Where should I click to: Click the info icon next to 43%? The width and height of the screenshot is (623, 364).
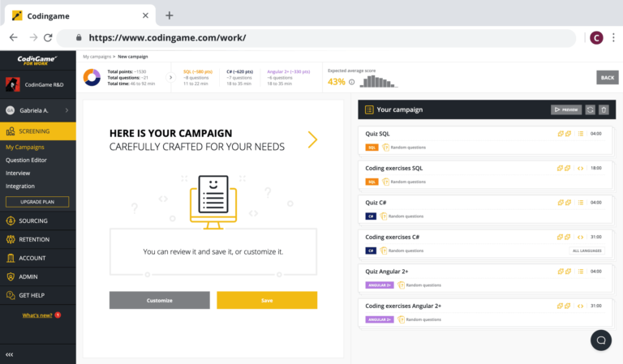[x=351, y=82]
